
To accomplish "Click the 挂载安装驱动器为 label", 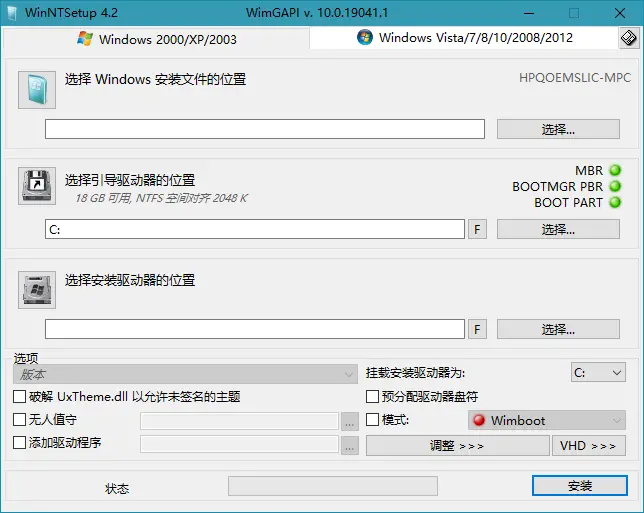I will click(x=415, y=373).
